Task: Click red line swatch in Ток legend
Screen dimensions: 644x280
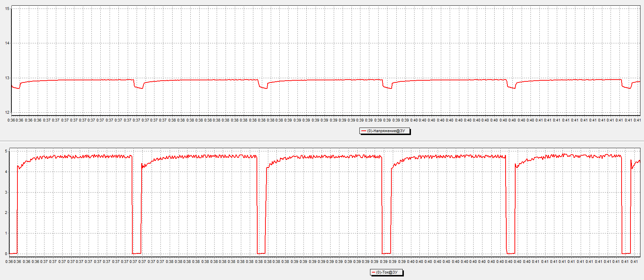Action: click(373, 273)
